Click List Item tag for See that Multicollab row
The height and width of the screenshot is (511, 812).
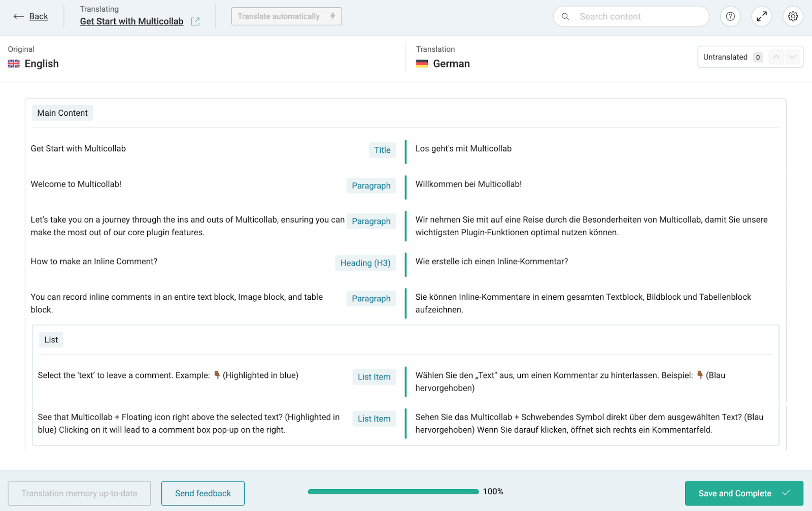pyautogui.click(x=374, y=419)
